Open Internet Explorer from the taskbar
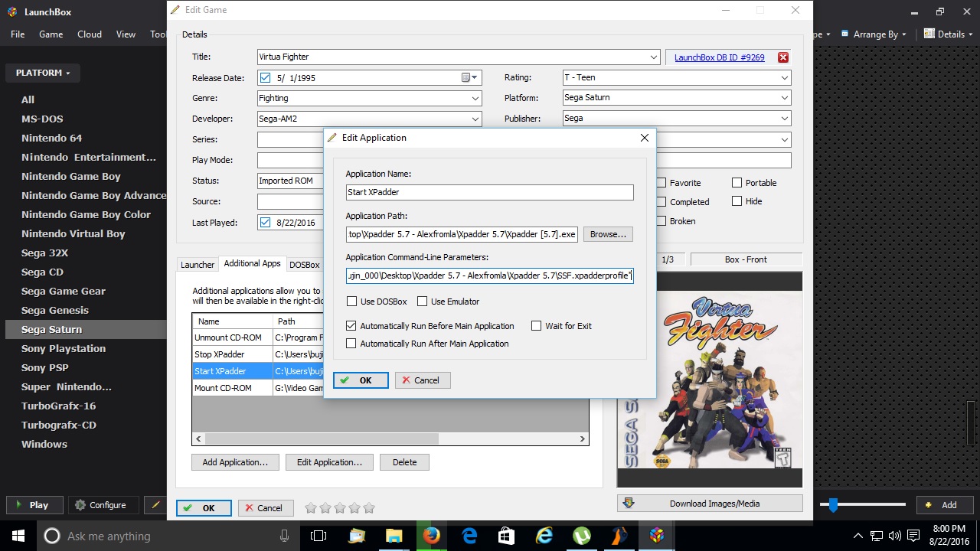This screenshot has width=980, height=551. [x=544, y=536]
